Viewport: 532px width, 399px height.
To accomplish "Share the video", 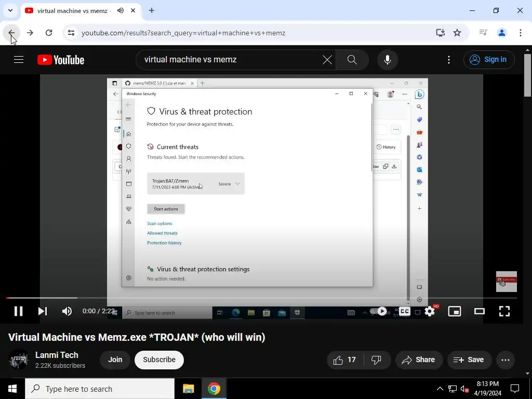I will click(x=419, y=360).
